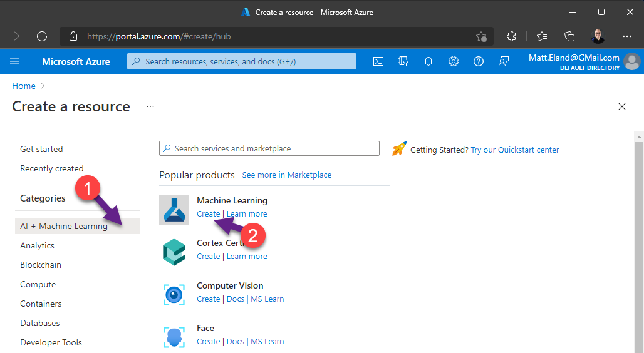Image resolution: width=644 pixels, height=353 pixels.
Task: Click the Search services and marketplace field
Action: 269,148
